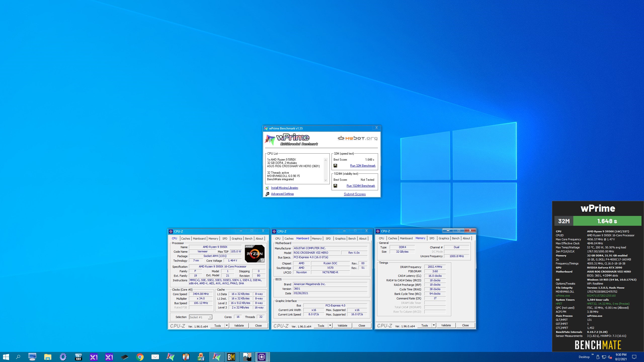Expand the Socket #1 selection dropdown
Image resolution: width=644 pixels, height=362 pixels.
point(210,317)
